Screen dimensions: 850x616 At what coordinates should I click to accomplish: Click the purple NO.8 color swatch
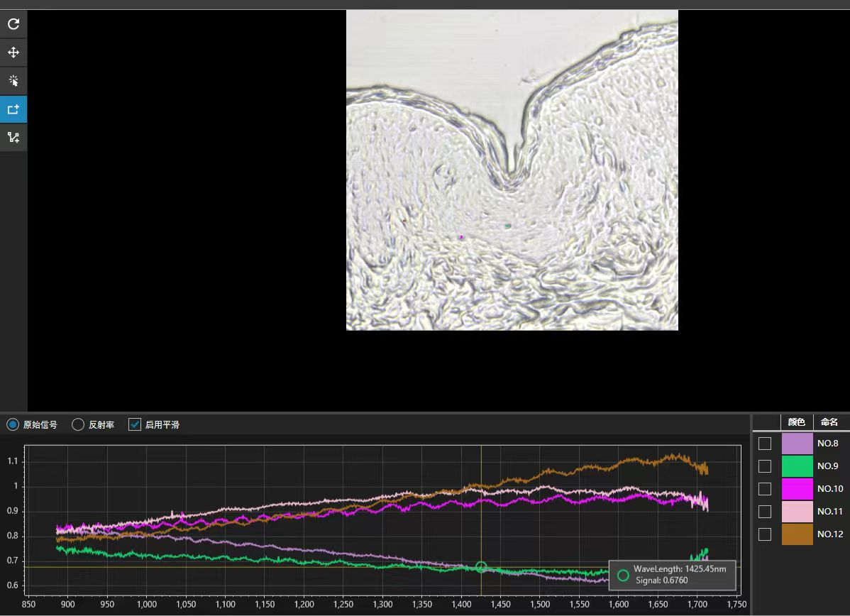click(x=797, y=444)
